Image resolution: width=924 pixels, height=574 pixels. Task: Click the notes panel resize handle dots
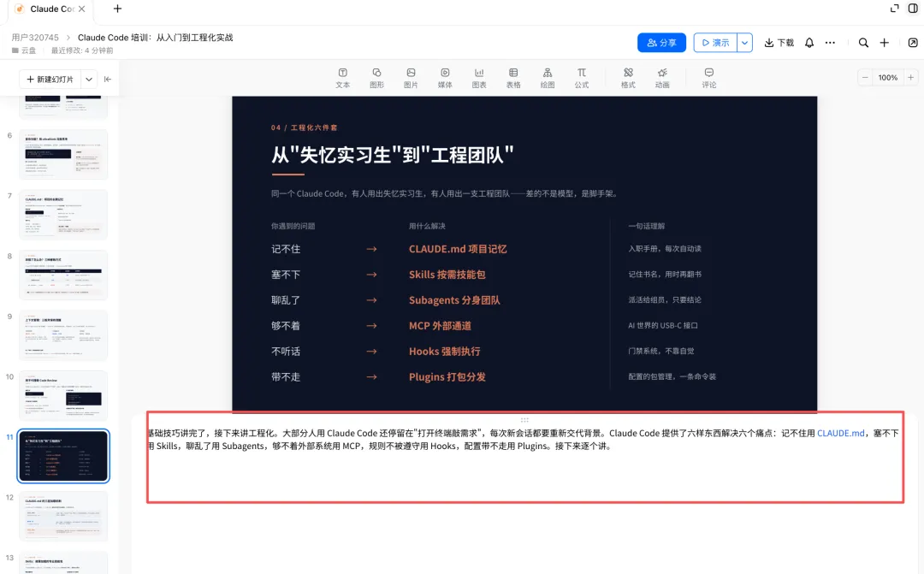[524, 420]
